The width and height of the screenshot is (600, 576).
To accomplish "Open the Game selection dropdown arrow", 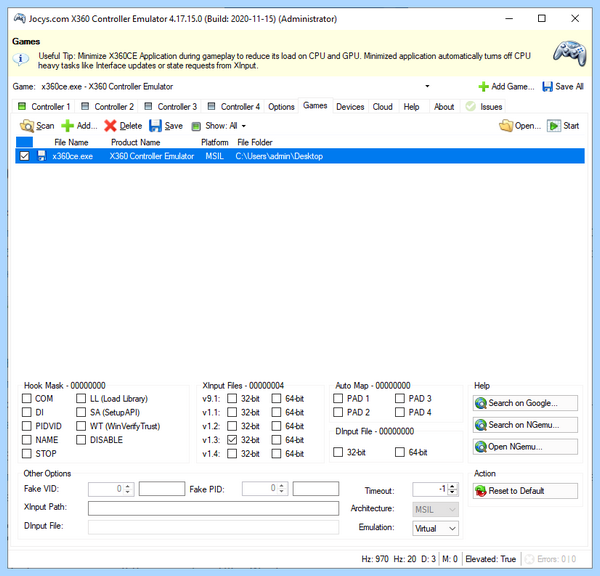I will [x=427, y=86].
